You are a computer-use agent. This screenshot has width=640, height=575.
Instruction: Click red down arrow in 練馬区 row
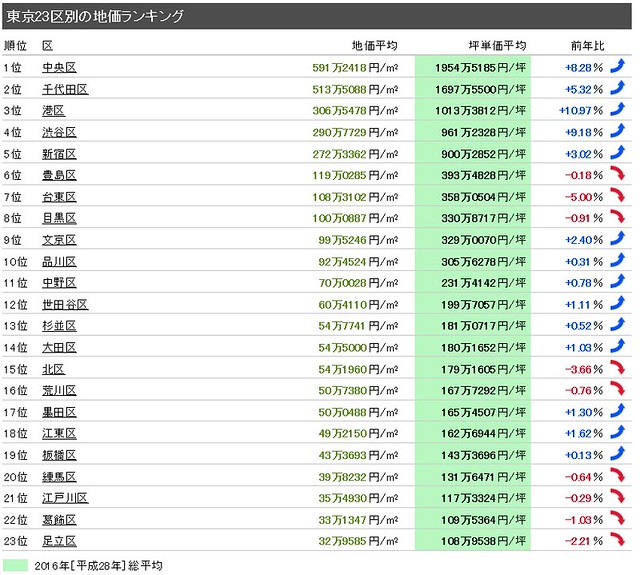coord(618,475)
